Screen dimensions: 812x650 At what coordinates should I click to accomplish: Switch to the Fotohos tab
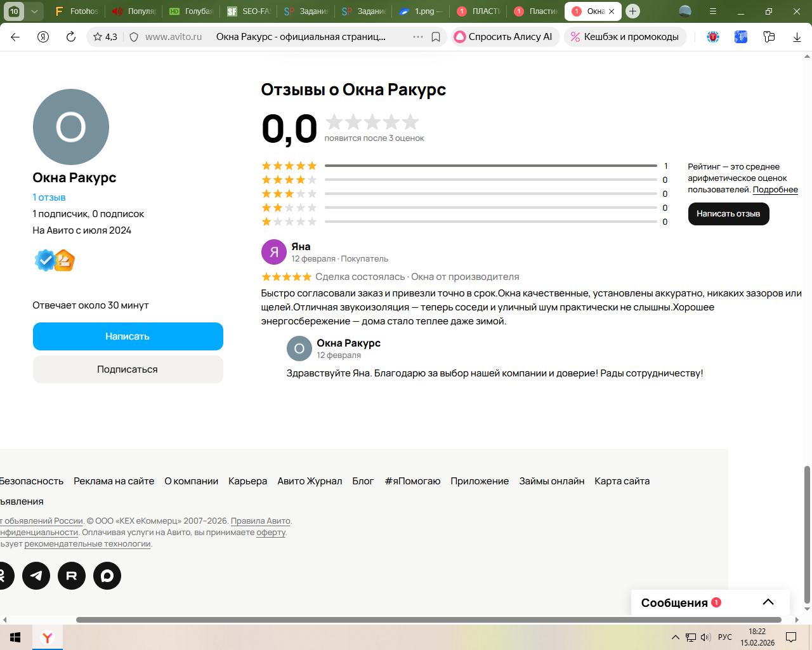pyautogui.click(x=77, y=11)
